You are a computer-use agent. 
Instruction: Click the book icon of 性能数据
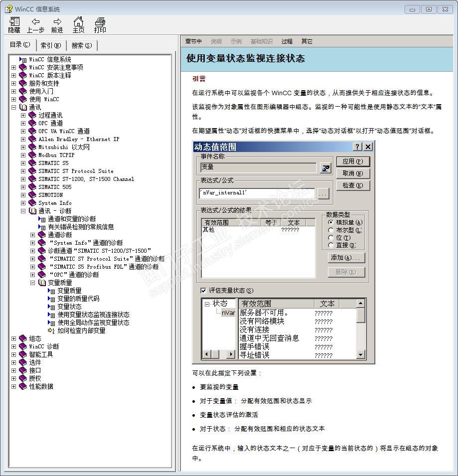point(23,386)
